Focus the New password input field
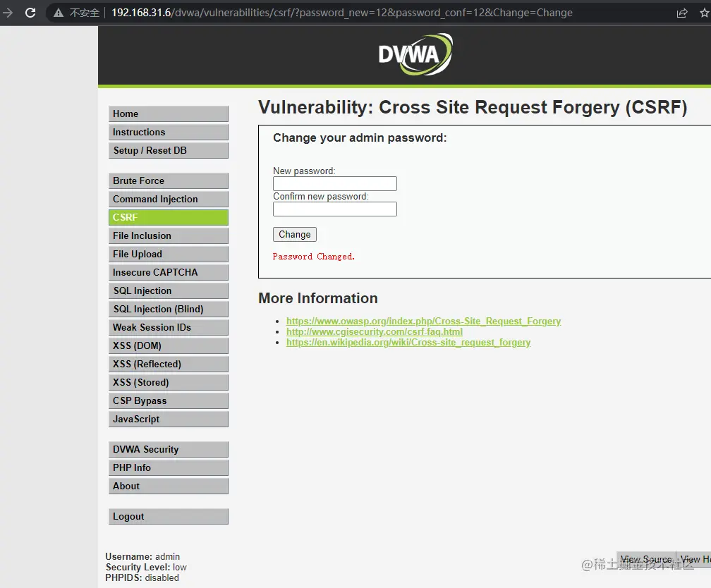This screenshot has width=711, height=588. click(334, 183)
